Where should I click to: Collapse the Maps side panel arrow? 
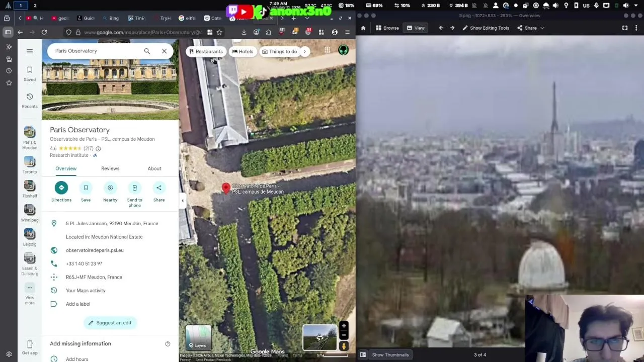pos(183,201)
